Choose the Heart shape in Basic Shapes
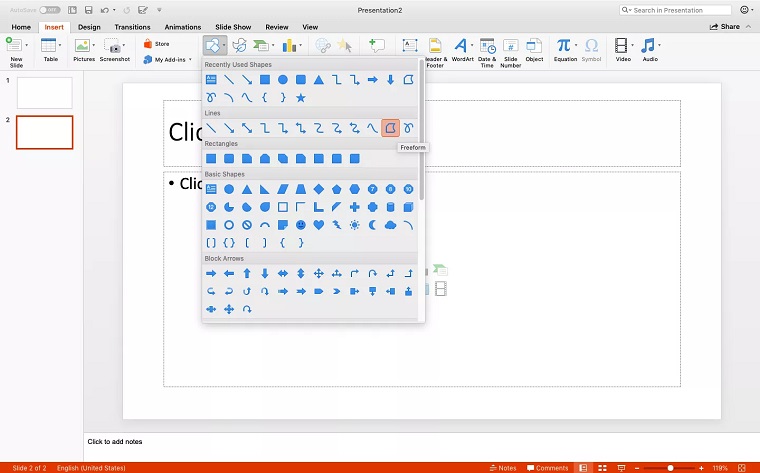The image size is (760, 473). 318,225
